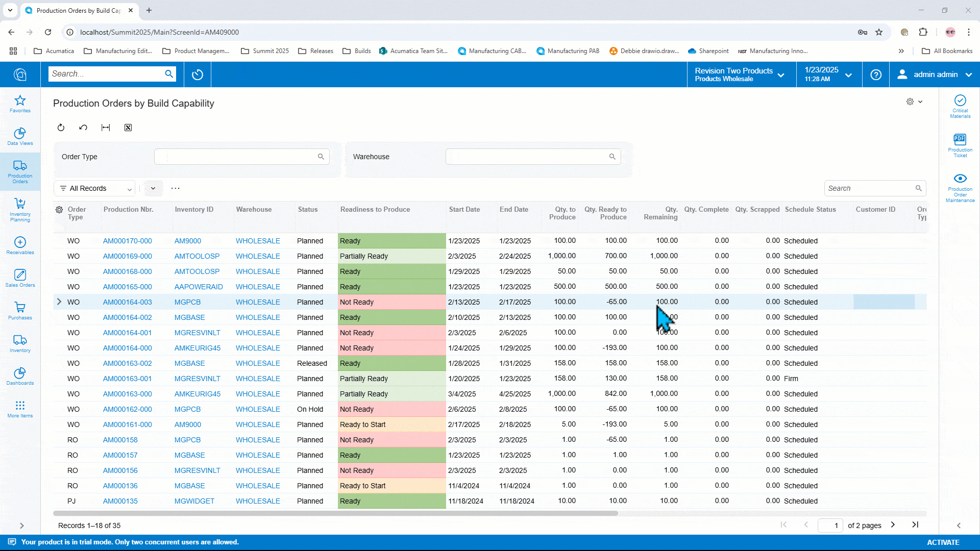Open the Production Ticket PDF panel

pyautogui.click(x=960, y=143)
